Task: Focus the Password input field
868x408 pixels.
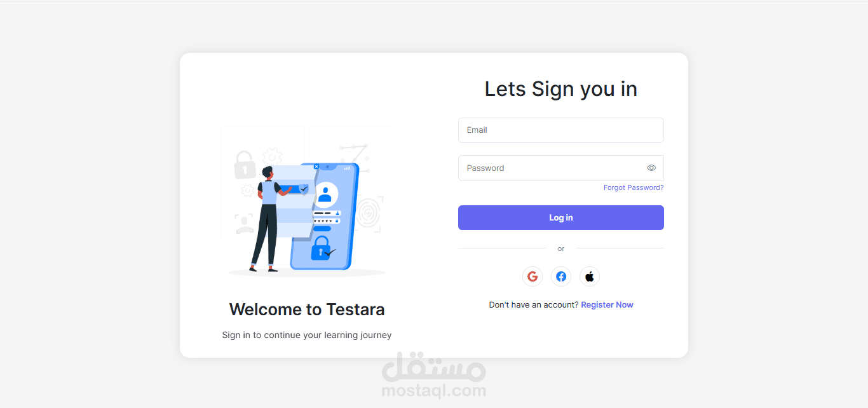Action: (561, 168)
